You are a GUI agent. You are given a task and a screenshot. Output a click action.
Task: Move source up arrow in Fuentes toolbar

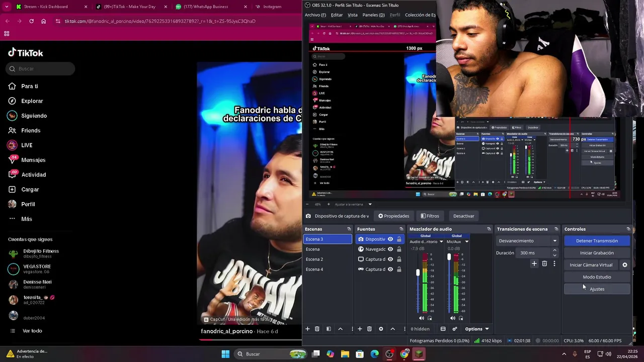tap(392, 329)
